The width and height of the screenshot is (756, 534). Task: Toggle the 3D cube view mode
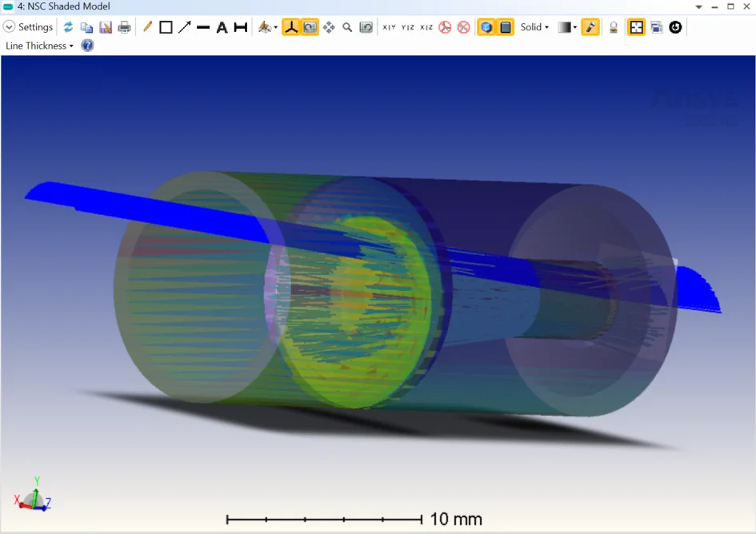[x=486, y=26]
